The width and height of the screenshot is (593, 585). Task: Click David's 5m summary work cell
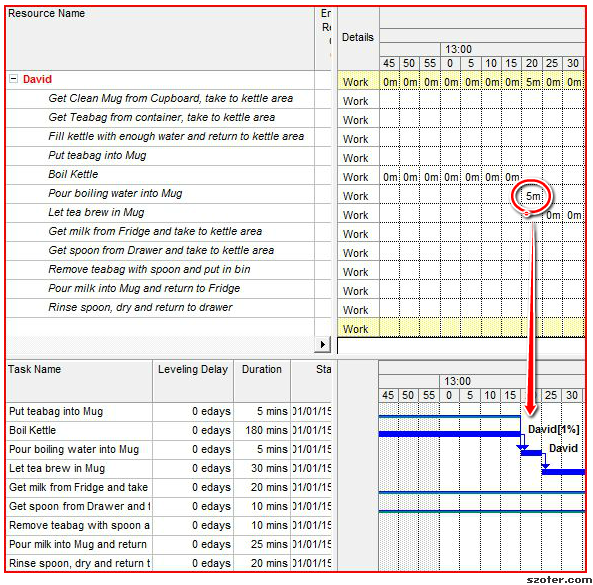[532, 82]
